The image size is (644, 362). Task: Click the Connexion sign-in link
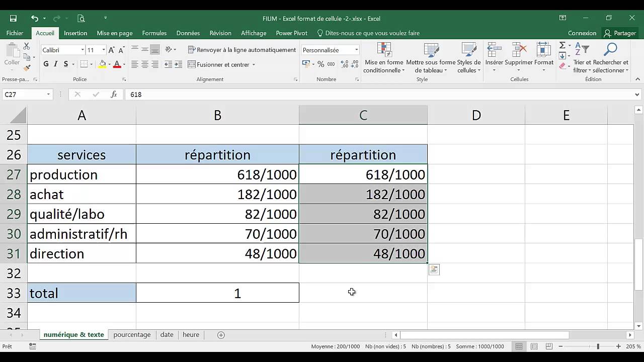[x=582, y=33]
